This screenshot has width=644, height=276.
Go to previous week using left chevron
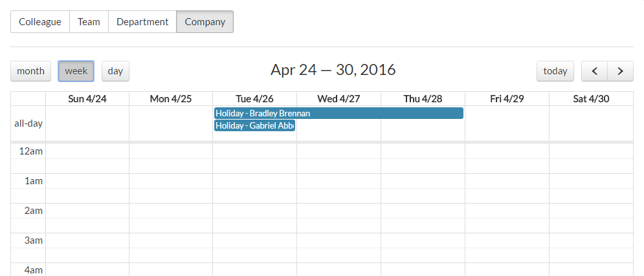(x=594, y=71)
